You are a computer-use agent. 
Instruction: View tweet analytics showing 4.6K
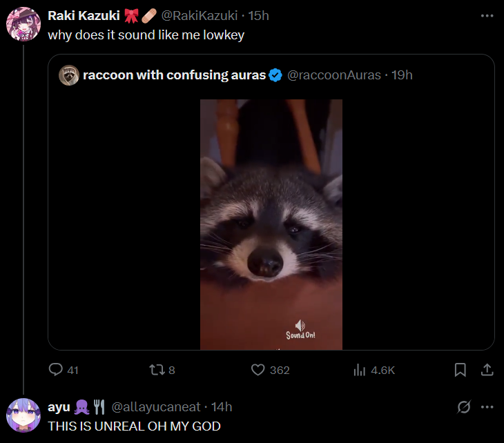tap(360, 370)
